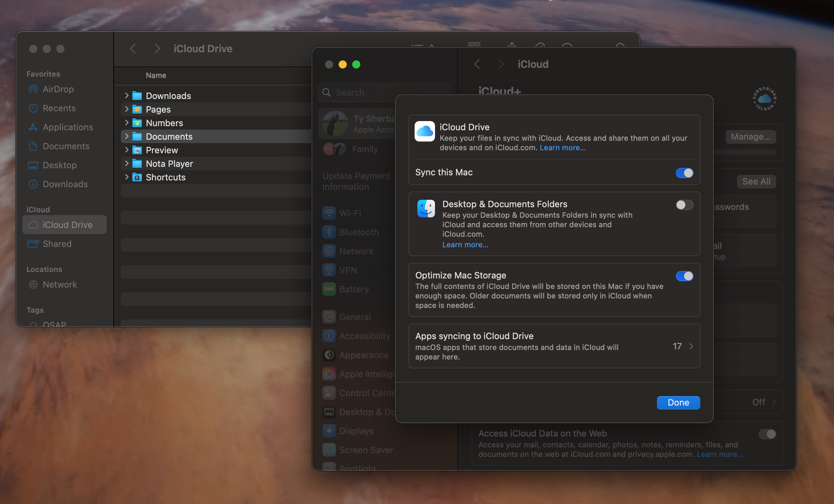Select the Pages folder icon in Finder
The width and height of the screenshot is (834, 504).
click(x=137, y=109)
